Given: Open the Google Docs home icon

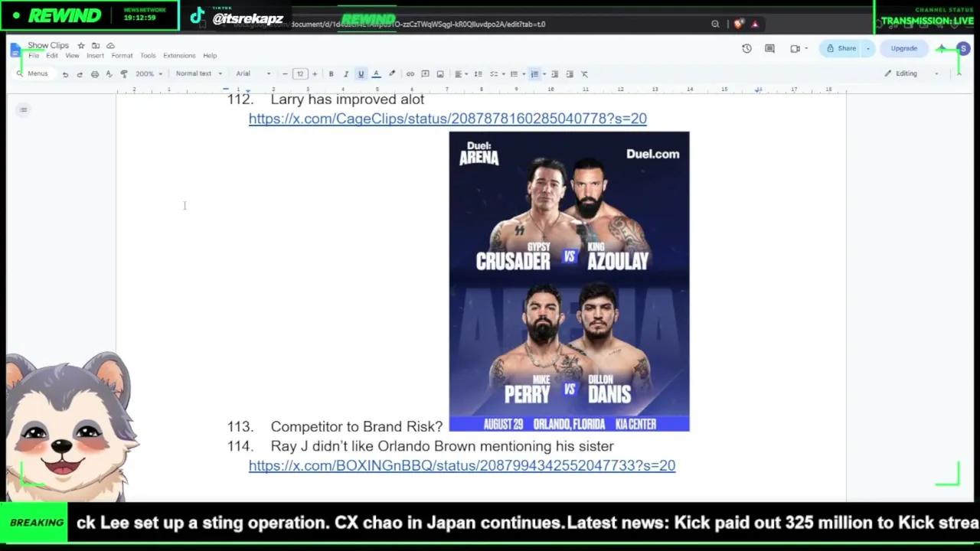Looking at the screenshot, I should click(16, 51).
